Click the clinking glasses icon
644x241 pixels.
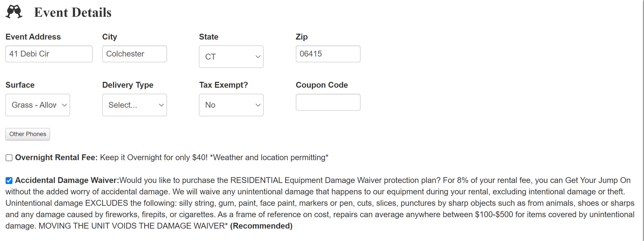(x=14, y=12)
